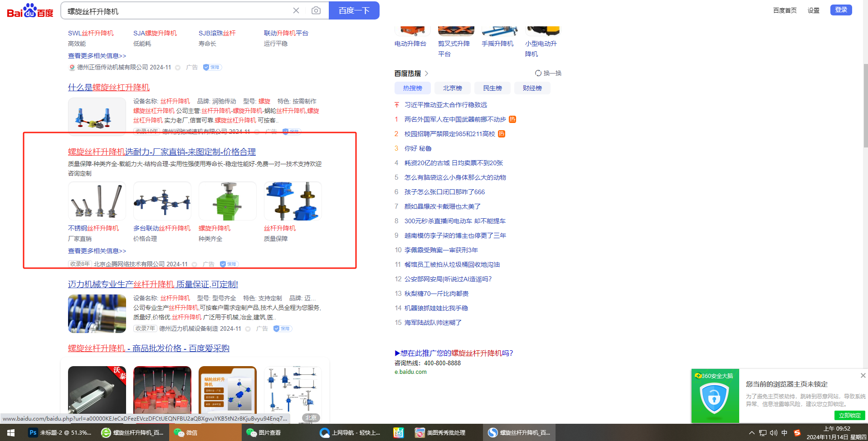The height and width of the screenshot is (441, 868).
Task: Open the 迈力机械专业生产丝杆升降机 result
Action: [x=153, y=284]
